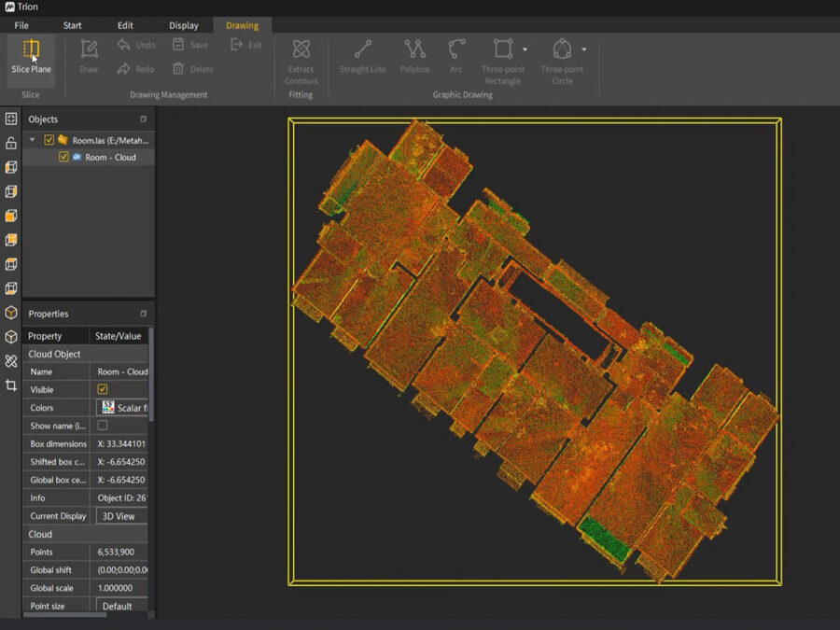Open the Three-point Rectangle dropdown arrow
Image resolution: width=840 pixels, height=630 pixels.
pyautogui.click(x=525, y=49)
